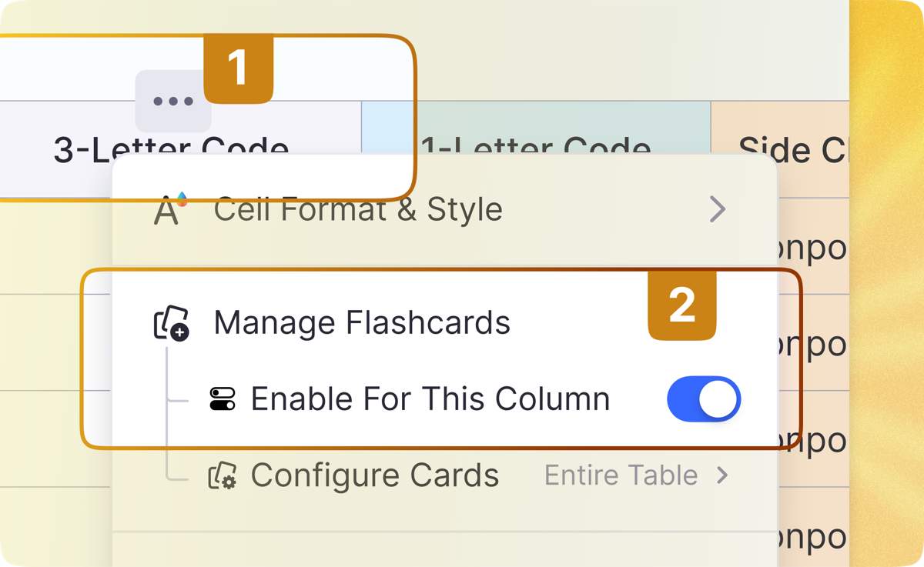
Task: Open the three-dots column options button
Action: pyautogui.click(x=173, y=101)
